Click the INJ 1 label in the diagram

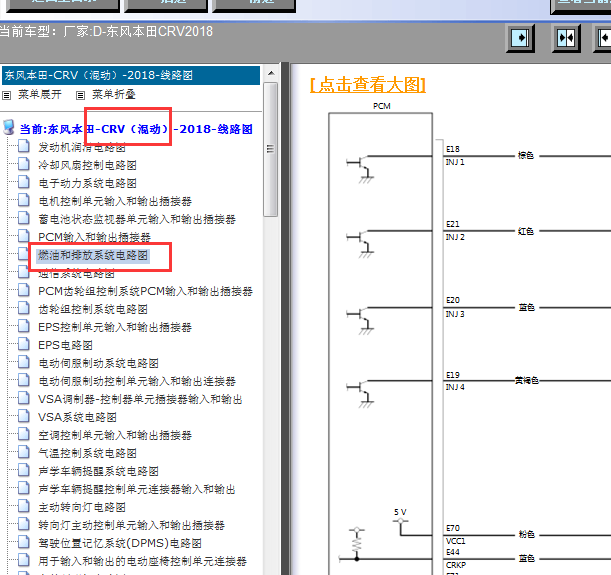[x=455, y=162]
